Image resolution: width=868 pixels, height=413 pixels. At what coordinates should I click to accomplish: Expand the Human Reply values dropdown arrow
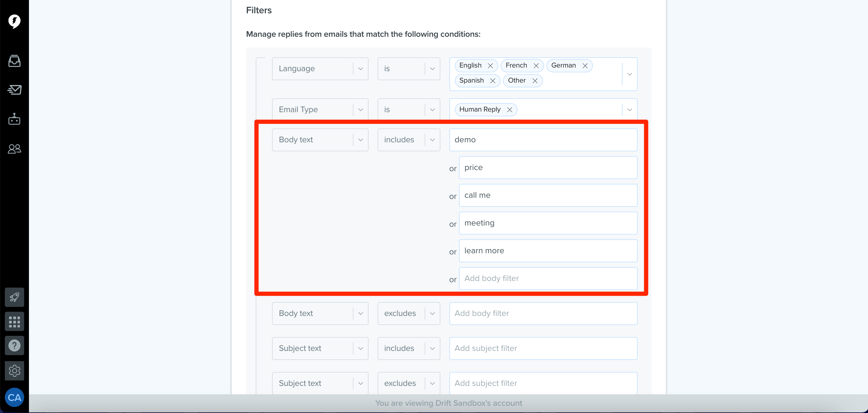(x=629, y=110)
